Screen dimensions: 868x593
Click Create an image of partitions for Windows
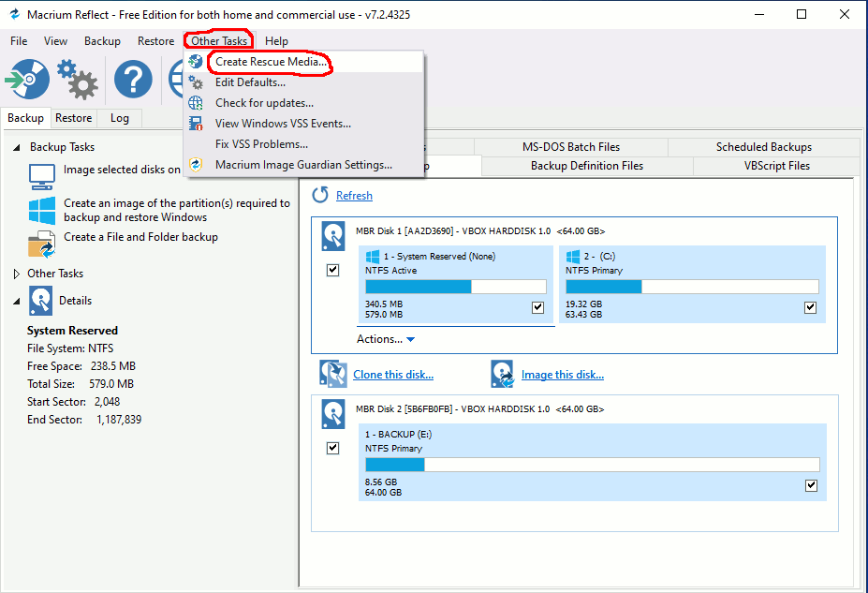point(177,210)
